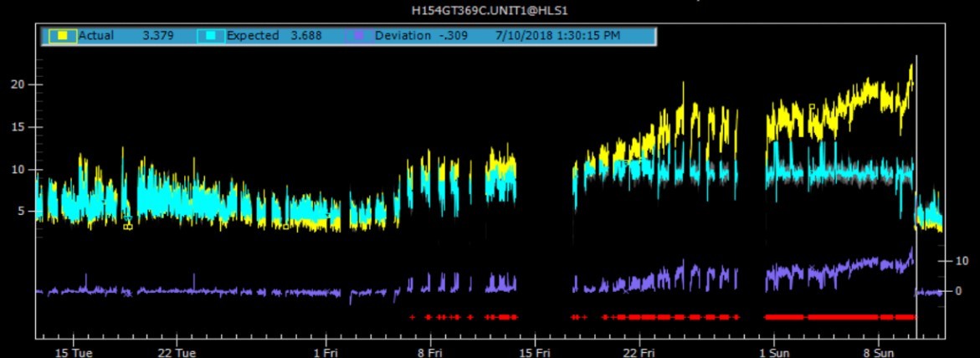Select the Actual series label in legend
Viewport: 980px width, 358px height.
(95, 36)
